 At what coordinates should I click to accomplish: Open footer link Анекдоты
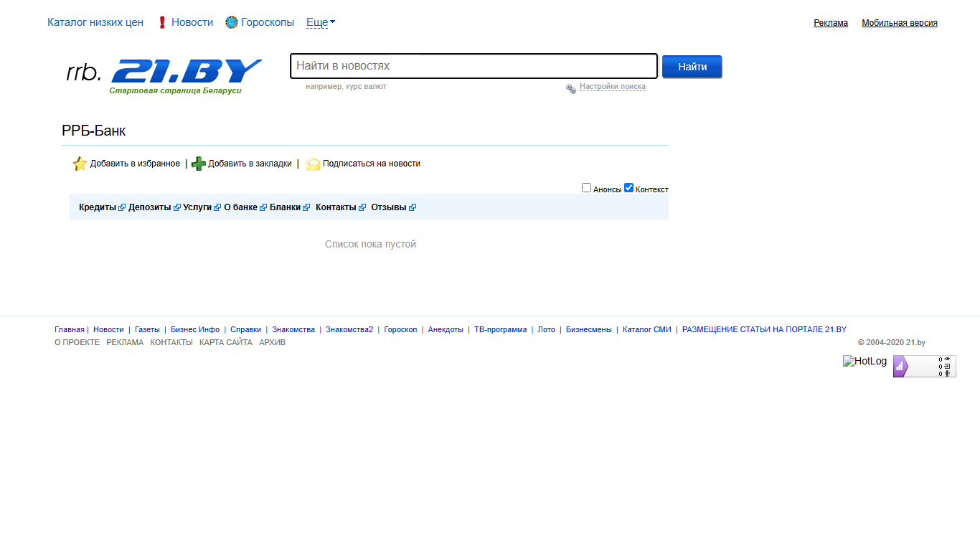point(446,330)
